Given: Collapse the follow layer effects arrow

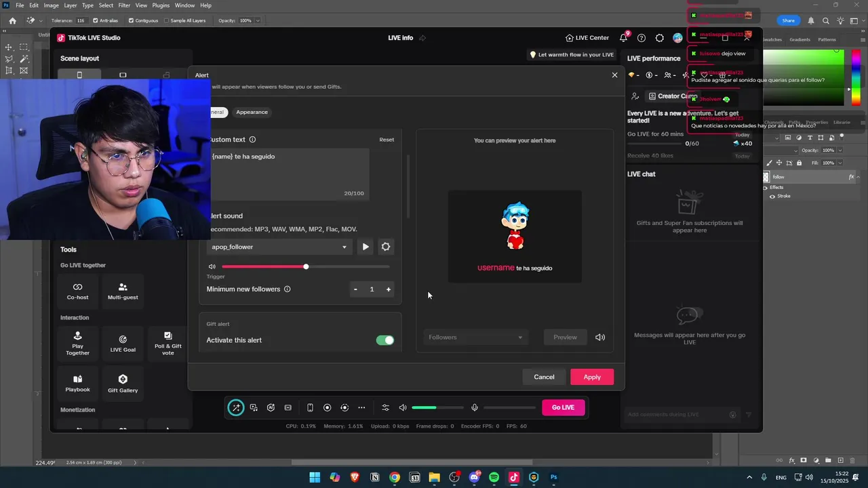Looking at the screenshot, I should [x=858, y=177].
